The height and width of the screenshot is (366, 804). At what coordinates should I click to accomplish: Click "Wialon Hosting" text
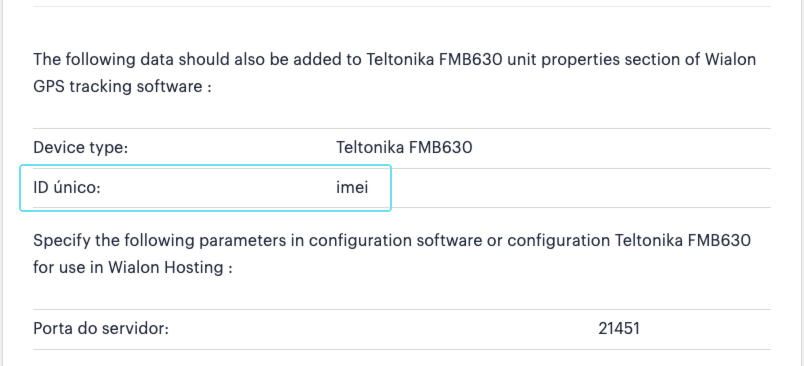point(166,267)
